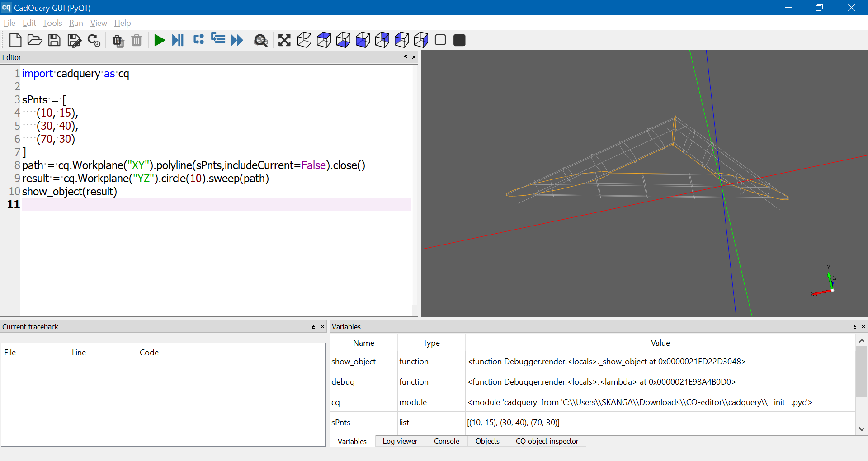This screenshot has height=461, width=868.
Task: Switch to top view of the model
Action: (x=324, y=40)
